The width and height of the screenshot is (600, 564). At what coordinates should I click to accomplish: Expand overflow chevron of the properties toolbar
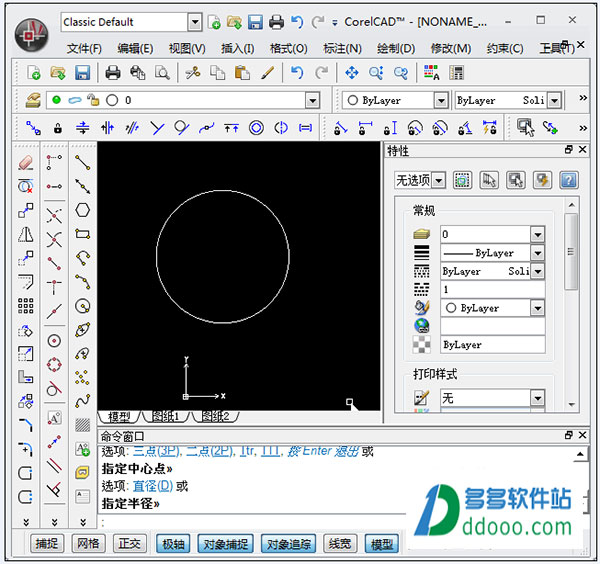(583, 98)
